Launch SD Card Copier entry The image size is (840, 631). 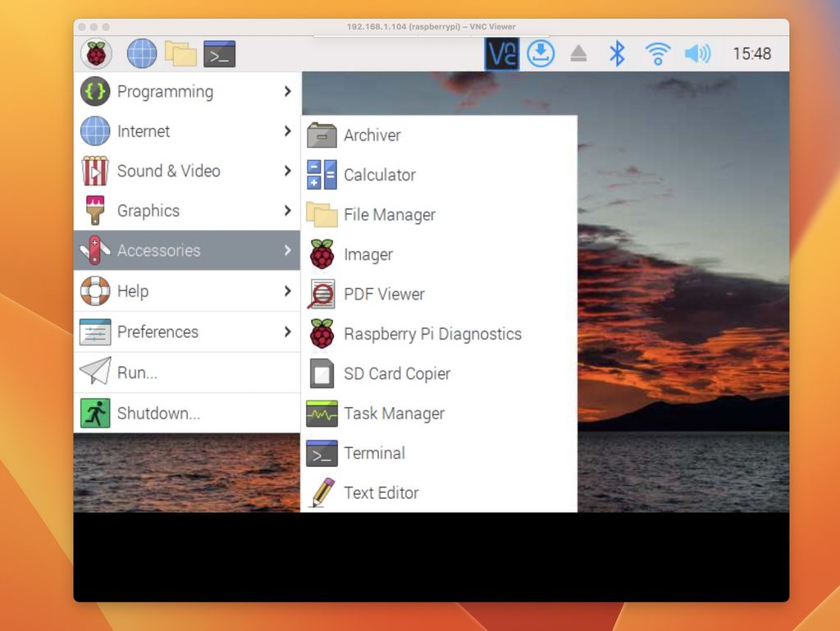pos(440,373)
